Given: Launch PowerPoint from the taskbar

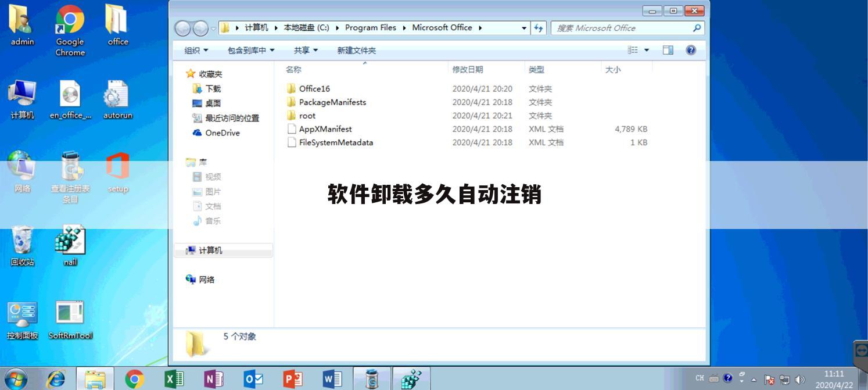Looking at the screenshot, I should [293, 379].
